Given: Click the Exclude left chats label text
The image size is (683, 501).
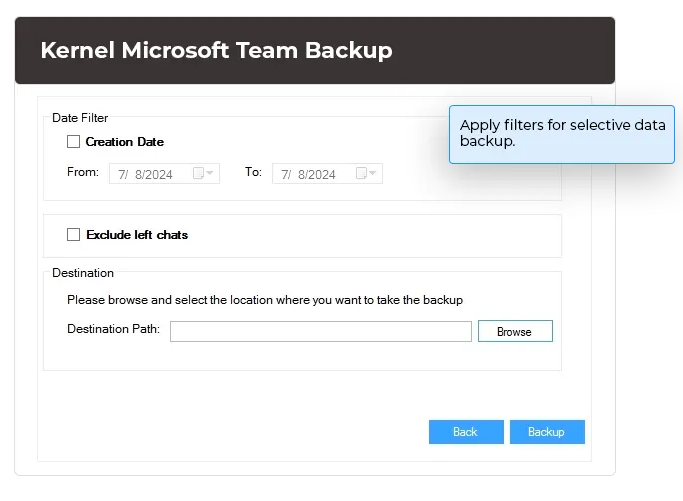Looking at the screenshot, I should coord(137,235).
